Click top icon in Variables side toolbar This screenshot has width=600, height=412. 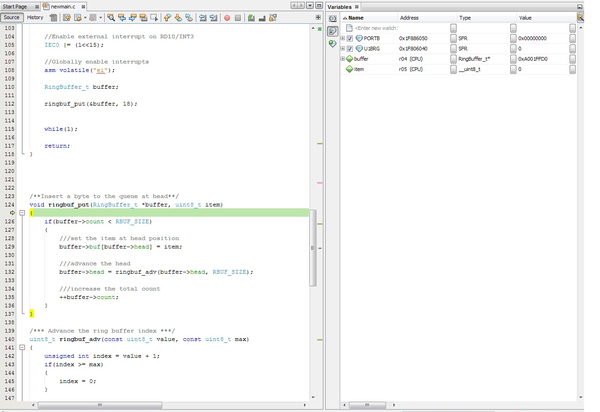pos(333,18)
